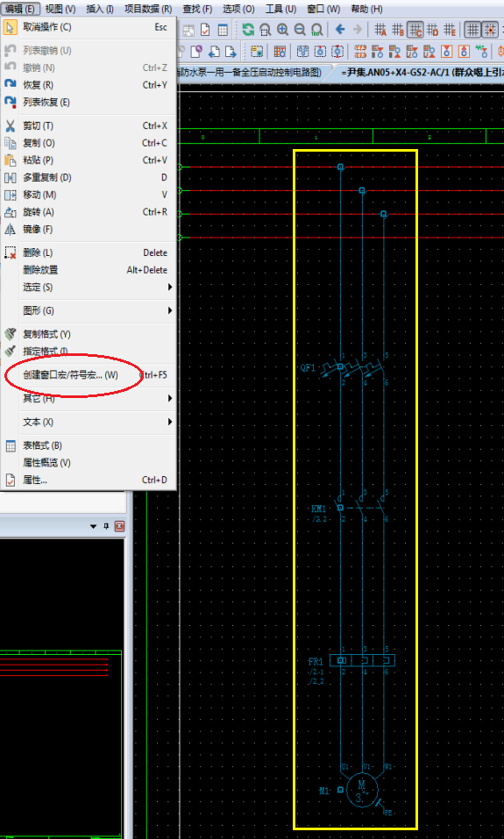Viewport: 504px width, 839px height.
Task: Select the zoom window tool
Action: (x=266, y=30)
